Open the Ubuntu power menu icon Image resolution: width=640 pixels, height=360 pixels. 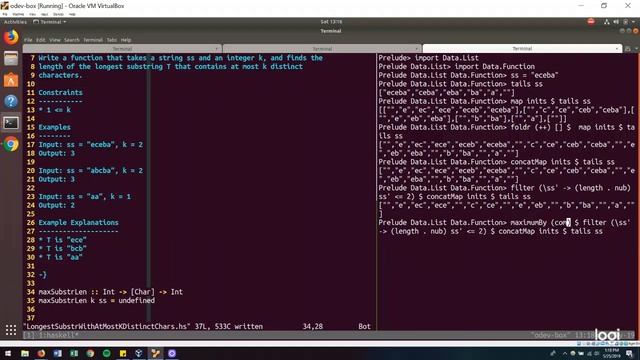point(625,22)
